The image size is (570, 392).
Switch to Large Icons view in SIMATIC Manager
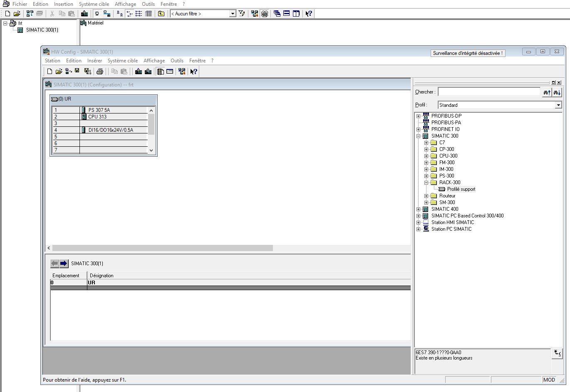click(x=120, y=14)
